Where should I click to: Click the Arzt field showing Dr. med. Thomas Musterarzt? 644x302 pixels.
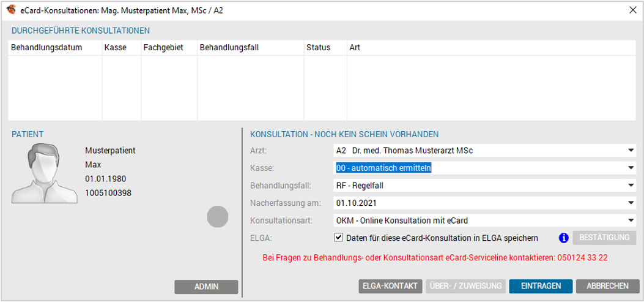[x=484, y=151]
